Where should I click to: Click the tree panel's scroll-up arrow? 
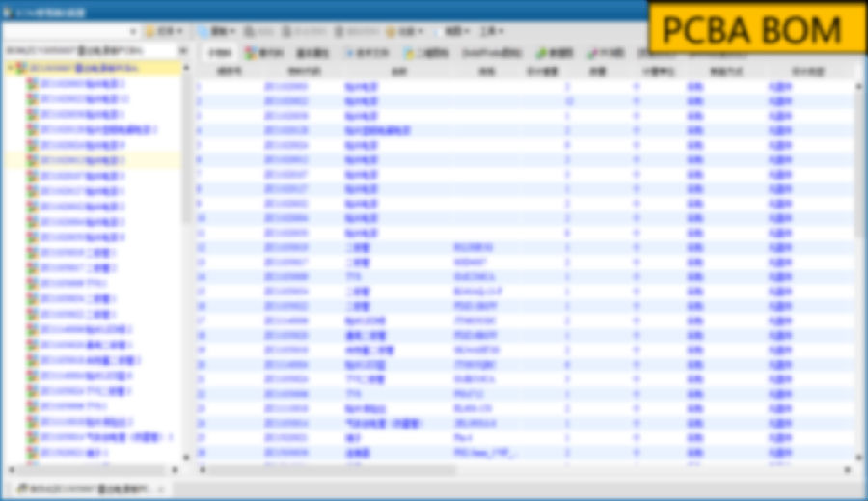[x=186, y=68]
